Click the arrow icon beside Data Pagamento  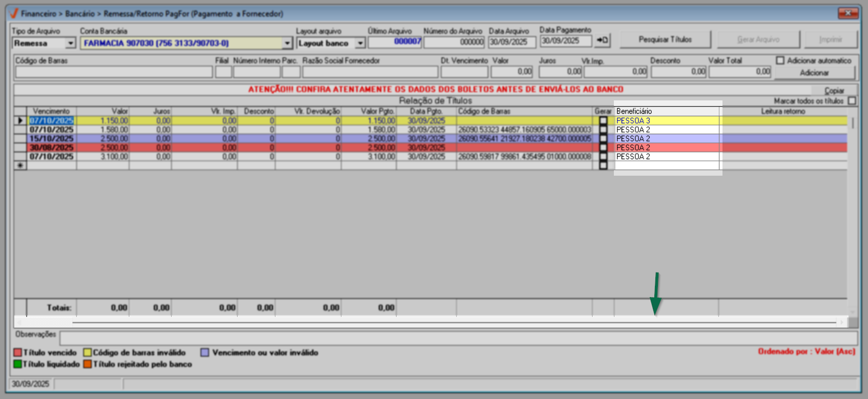(603, 40)
